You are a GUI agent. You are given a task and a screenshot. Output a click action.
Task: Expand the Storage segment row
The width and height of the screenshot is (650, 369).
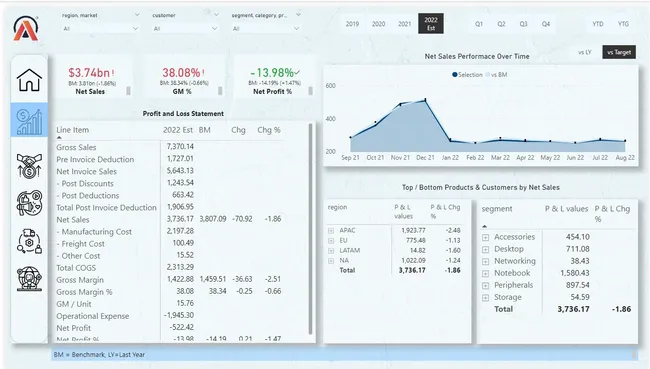click(x=485, y=298)
